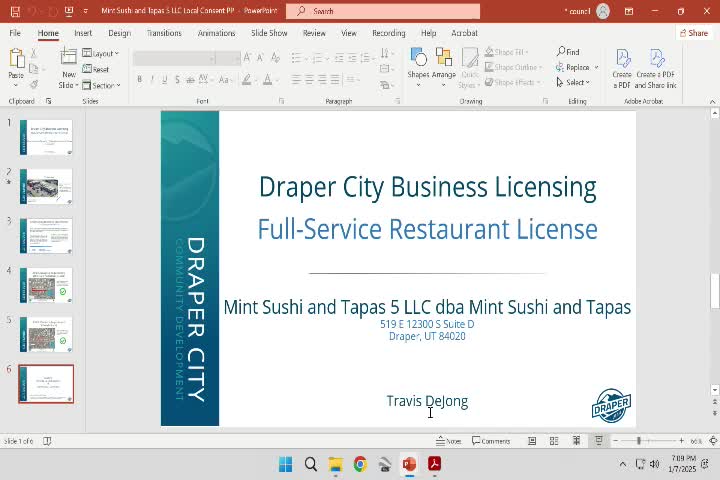The image size is (720, 480).
Task: Click the Format Painter brush icon
Action: click(34, 85)
